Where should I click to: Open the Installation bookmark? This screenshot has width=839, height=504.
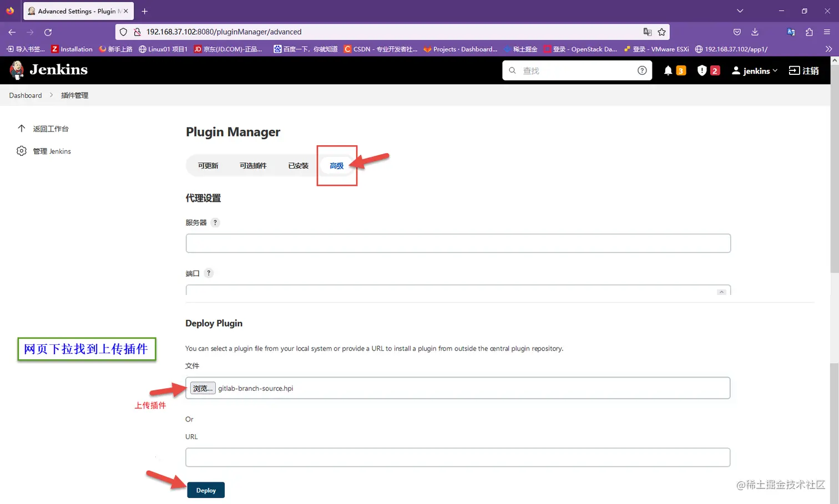(72, 49)
